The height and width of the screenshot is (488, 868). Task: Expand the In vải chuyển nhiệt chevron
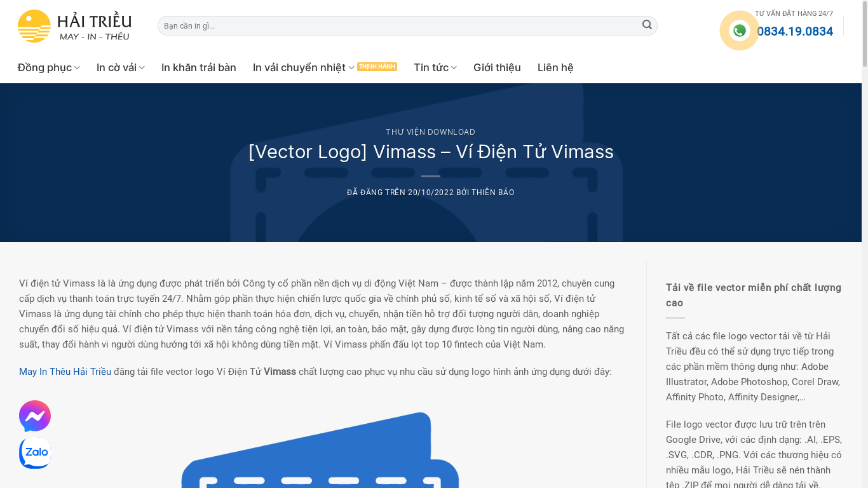coord(351,68)
